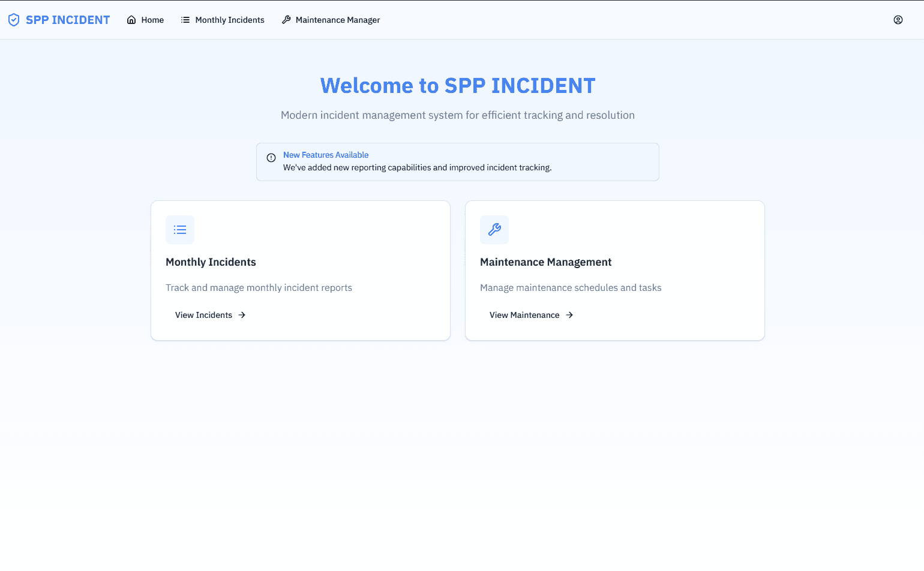Go to Home in the navbar
The width and height of the screenshot is (924, 571).
point(145,20)
